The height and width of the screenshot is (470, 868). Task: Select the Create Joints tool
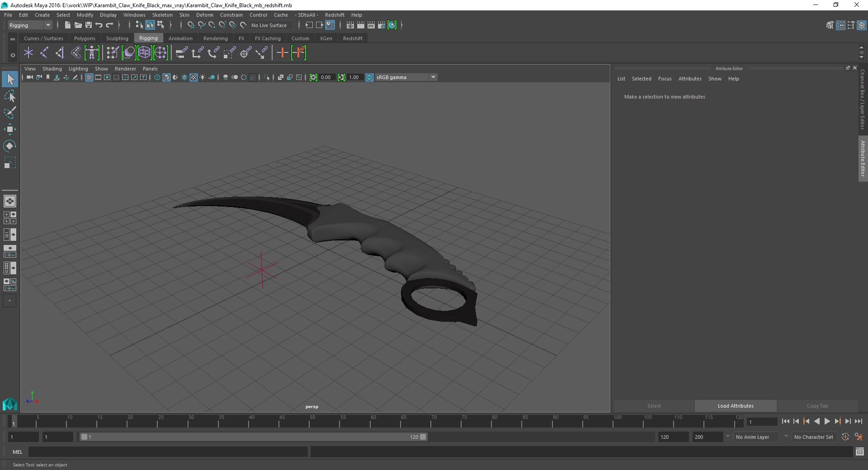[44, 53]
